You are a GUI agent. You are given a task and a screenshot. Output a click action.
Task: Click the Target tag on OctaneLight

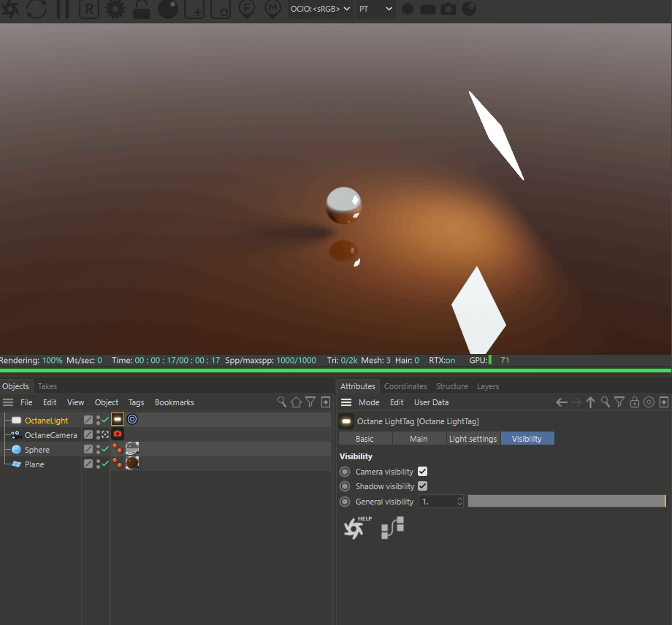coord(132,419)
